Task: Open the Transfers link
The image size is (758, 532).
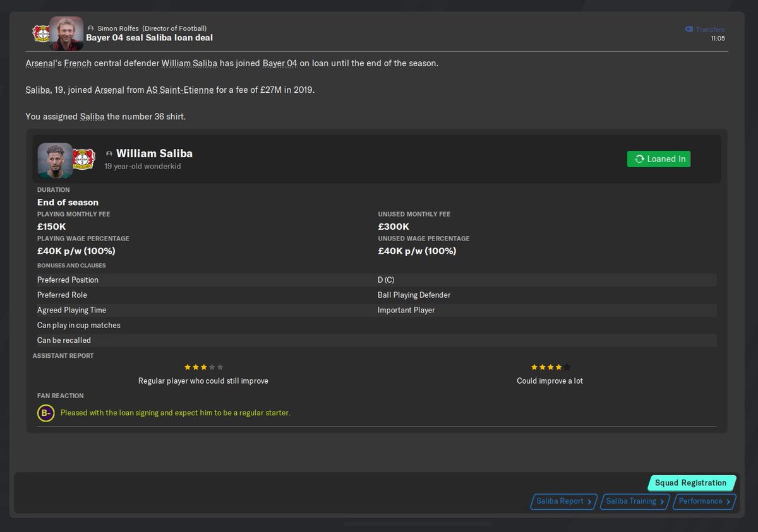Action: 710,30
